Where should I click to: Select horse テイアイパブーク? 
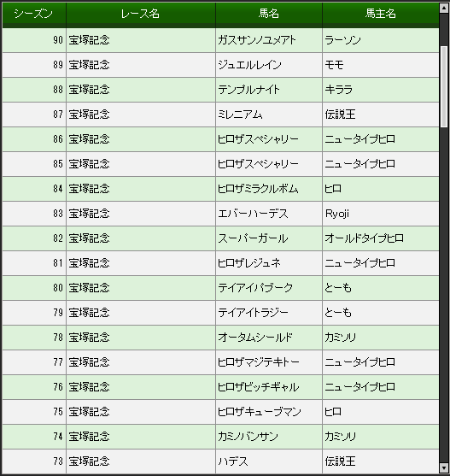pos(255,288)
